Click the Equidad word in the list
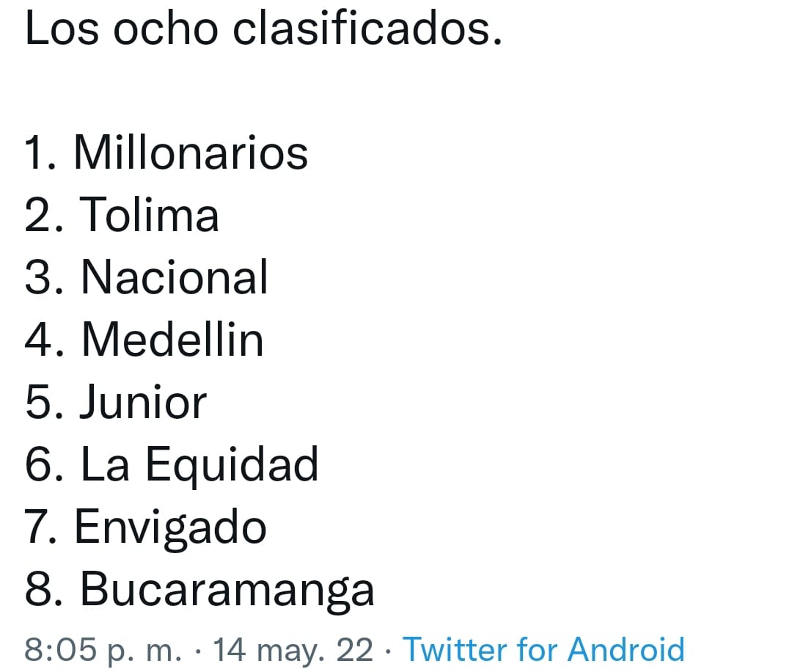Image resolution: width=792 pixels, height=672 pixels. pos(232,466)
